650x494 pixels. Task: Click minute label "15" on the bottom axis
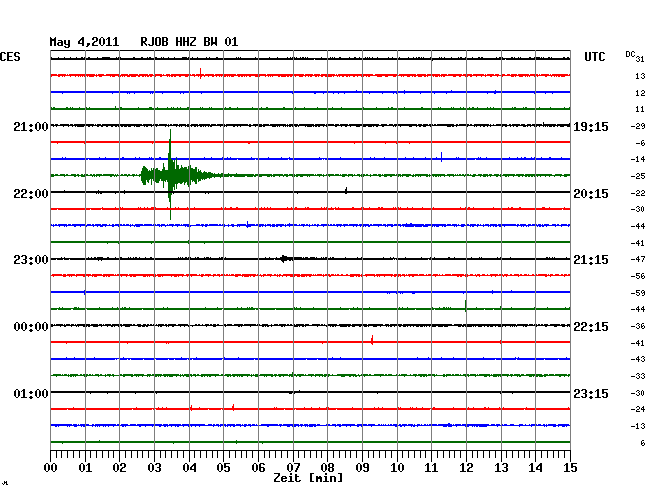[570, 468]
